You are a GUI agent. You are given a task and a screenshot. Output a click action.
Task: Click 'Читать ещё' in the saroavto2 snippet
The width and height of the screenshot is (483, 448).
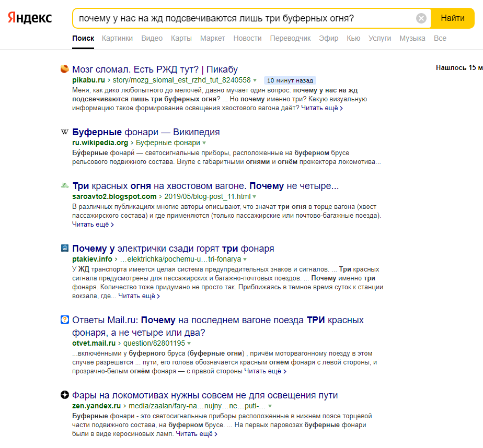pos(93,225)
